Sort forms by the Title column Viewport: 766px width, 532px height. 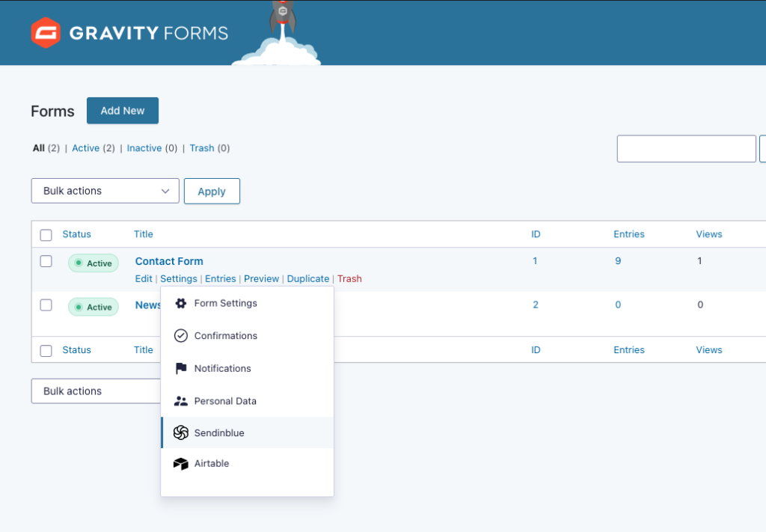coord(143,233)
